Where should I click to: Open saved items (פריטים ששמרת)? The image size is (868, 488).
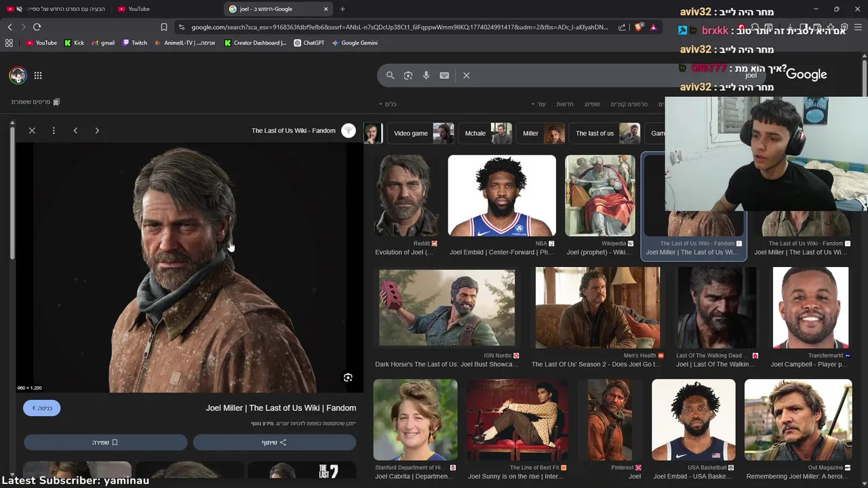point(35,102)
